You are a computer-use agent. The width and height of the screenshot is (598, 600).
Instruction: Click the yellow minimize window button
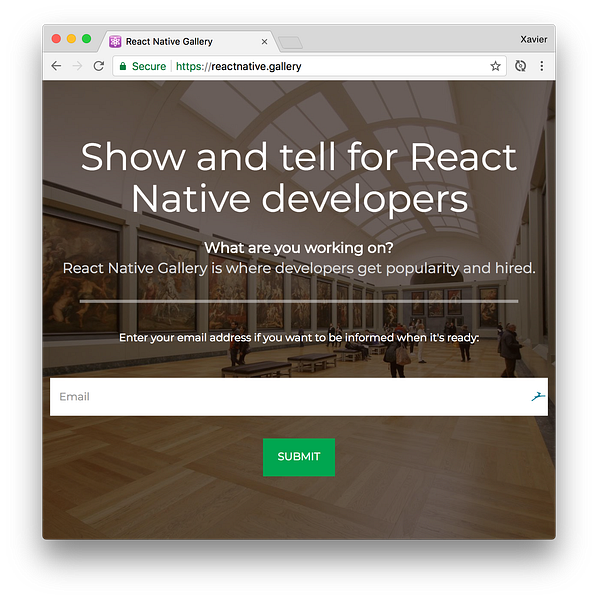[72, 39]
